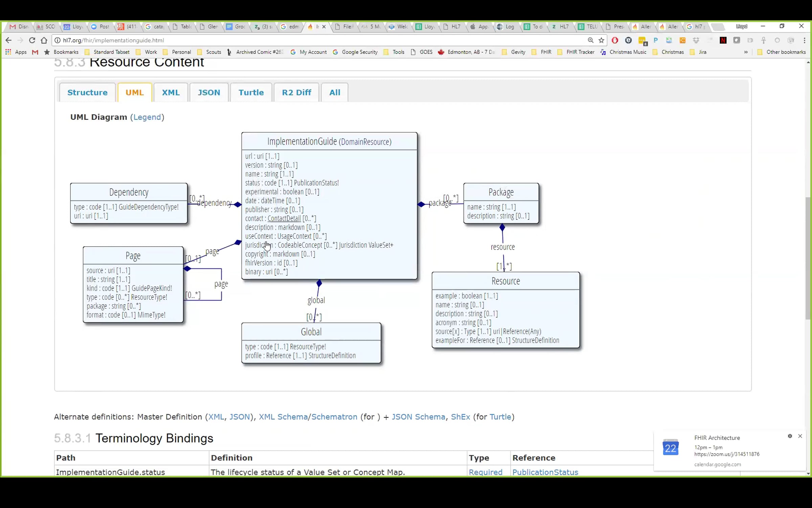Bookmark this page with the star icon
The height and width of the screenshot is (508, 812).
point(601,40)
